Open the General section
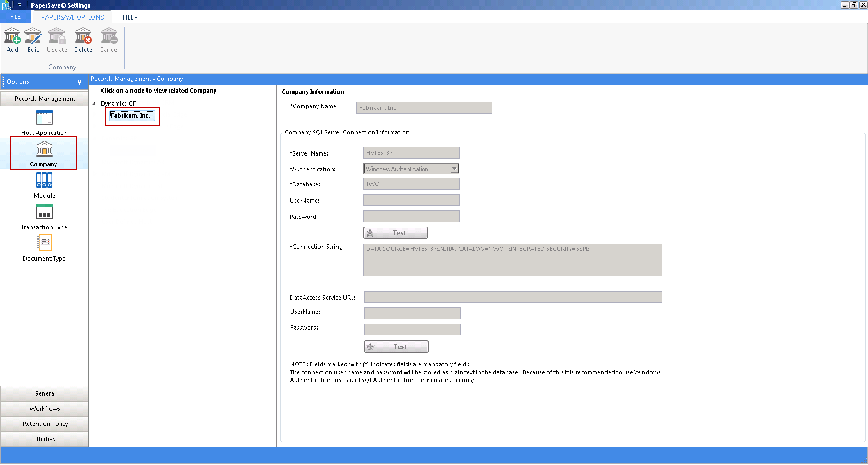This screenshot has width=868, height=465. 44,393
